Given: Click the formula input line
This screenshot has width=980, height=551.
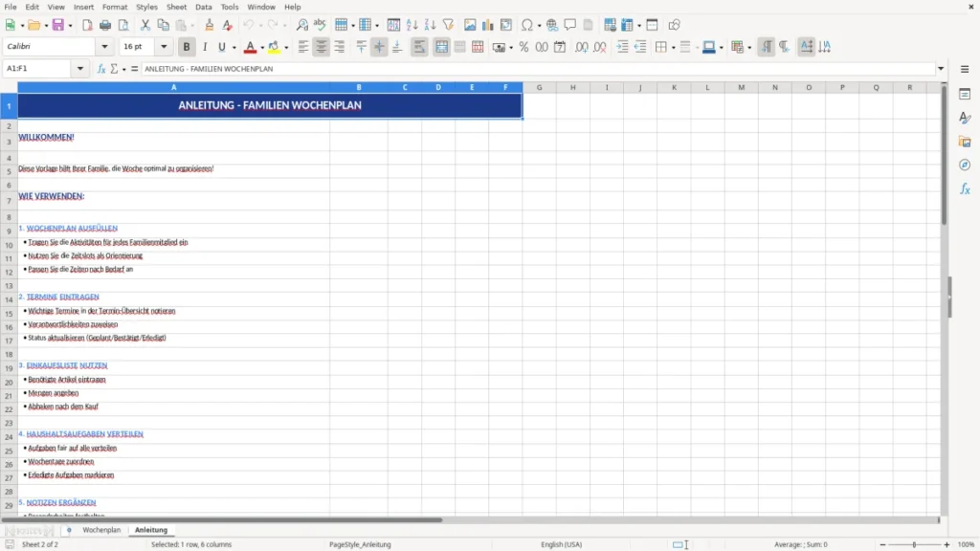Looking at the screenshot, I should point(538,69).
